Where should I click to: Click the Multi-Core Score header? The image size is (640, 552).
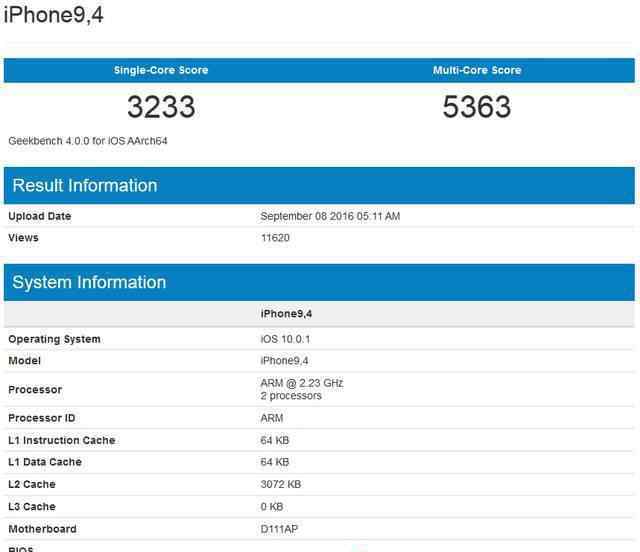477,70
